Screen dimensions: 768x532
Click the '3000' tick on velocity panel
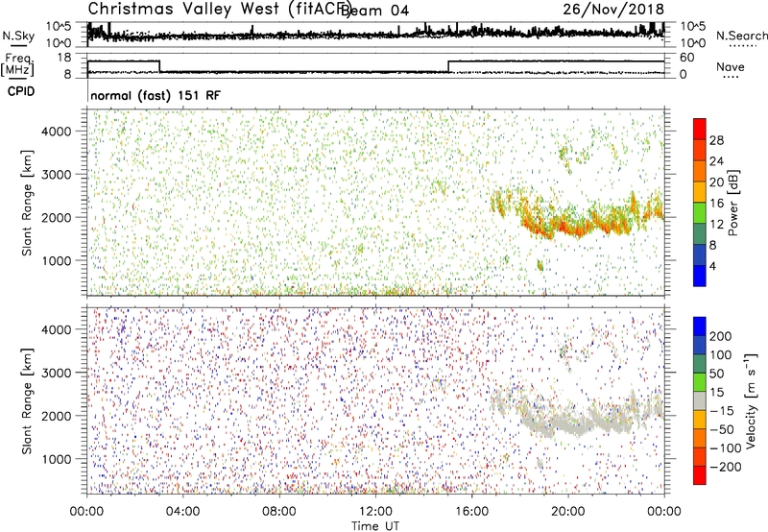57,373
